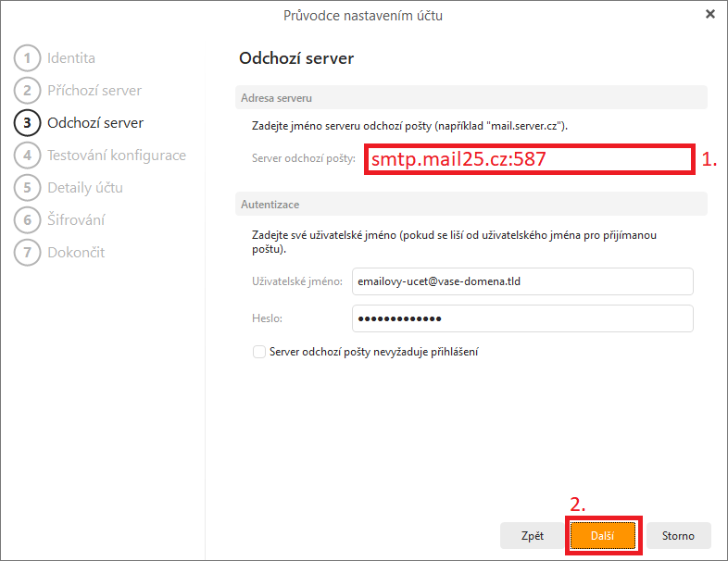Focus the Server odchozí pošty field
The width and height of the screenshot is (728, 561).
click(529, 159)
